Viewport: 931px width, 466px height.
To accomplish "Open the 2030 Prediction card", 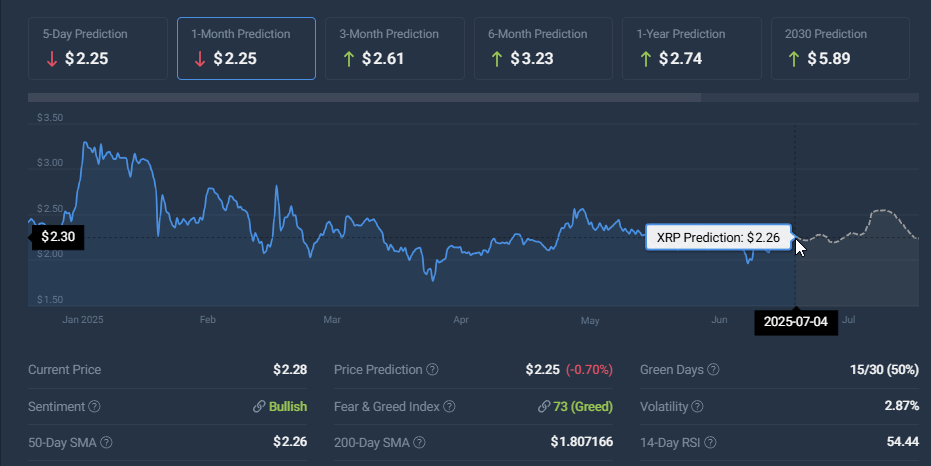I will coord(840,48).
